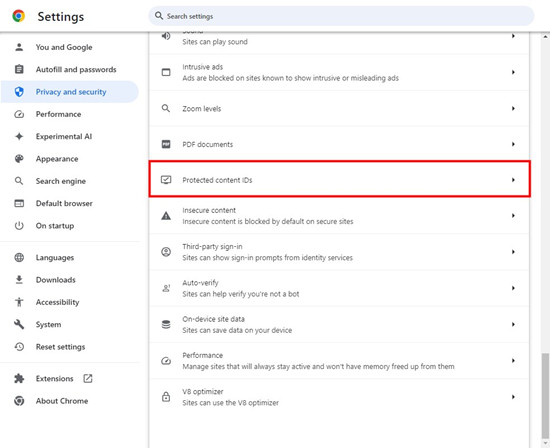Expand the content Performance row arrow

[x=513, y=361]
